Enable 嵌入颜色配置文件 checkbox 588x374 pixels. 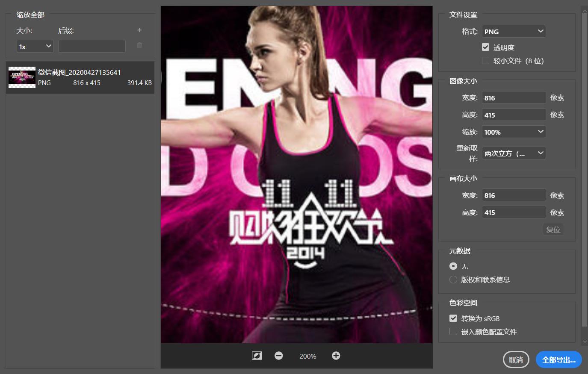453,332
